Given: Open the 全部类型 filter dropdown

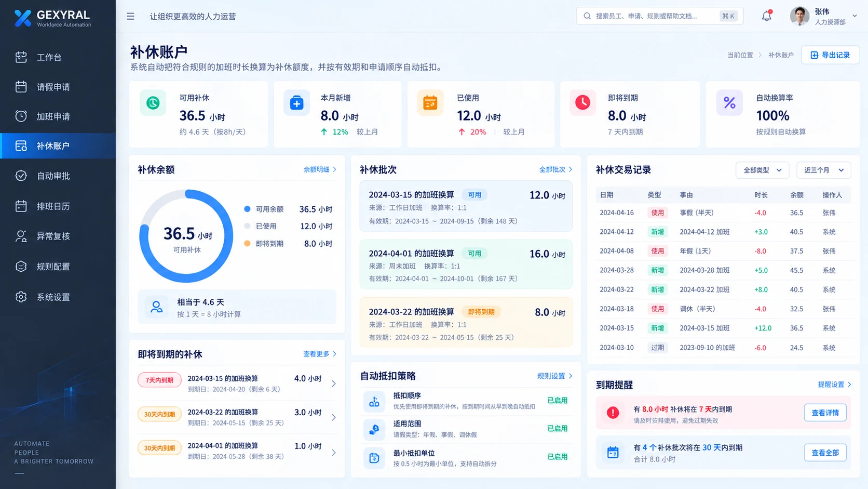Looking at the screenshot, I should click(762, 170).
